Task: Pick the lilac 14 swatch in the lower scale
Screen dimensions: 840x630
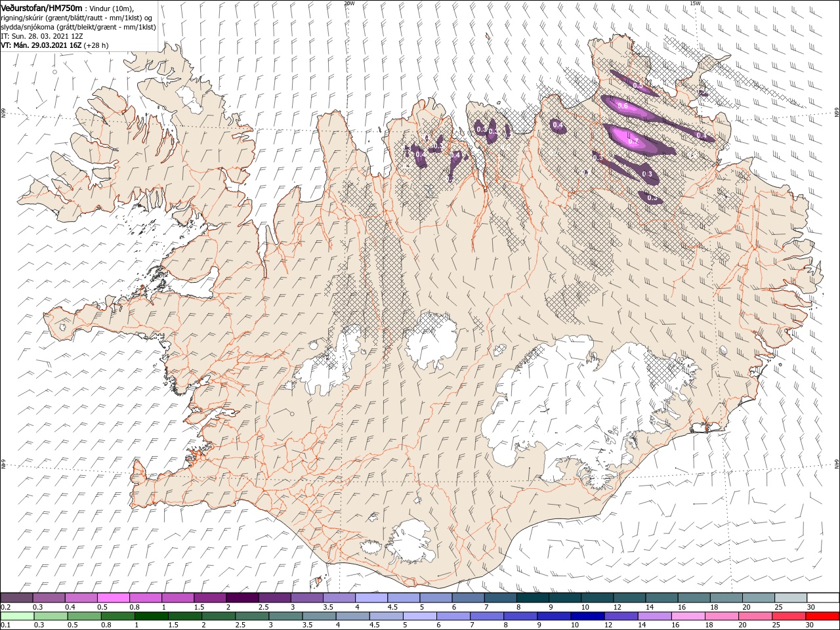Action: tap(655, 616)
